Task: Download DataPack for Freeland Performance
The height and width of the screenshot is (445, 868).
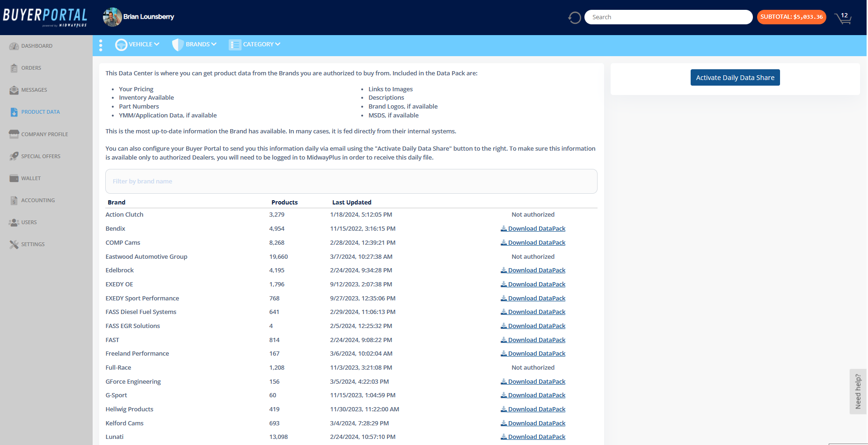Action: 533,353
